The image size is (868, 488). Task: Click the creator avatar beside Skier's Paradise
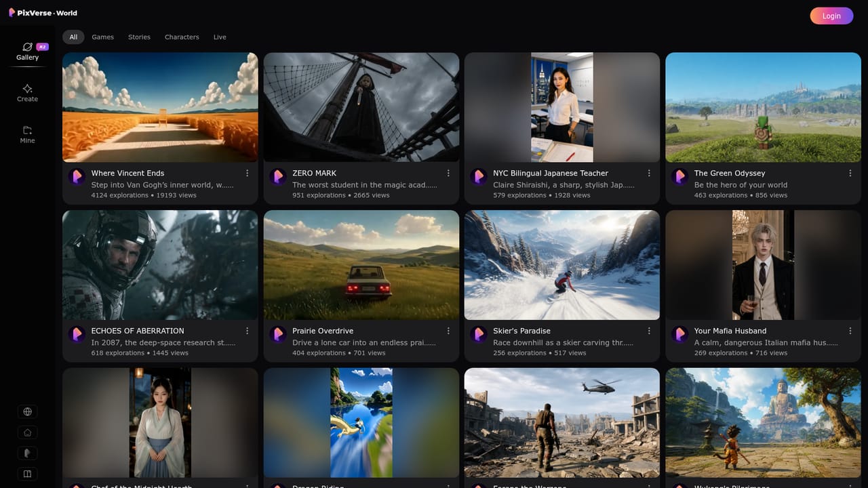pos(479,335)
